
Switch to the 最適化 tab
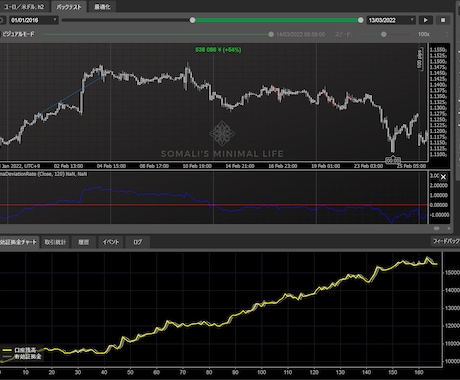point(102,7)
